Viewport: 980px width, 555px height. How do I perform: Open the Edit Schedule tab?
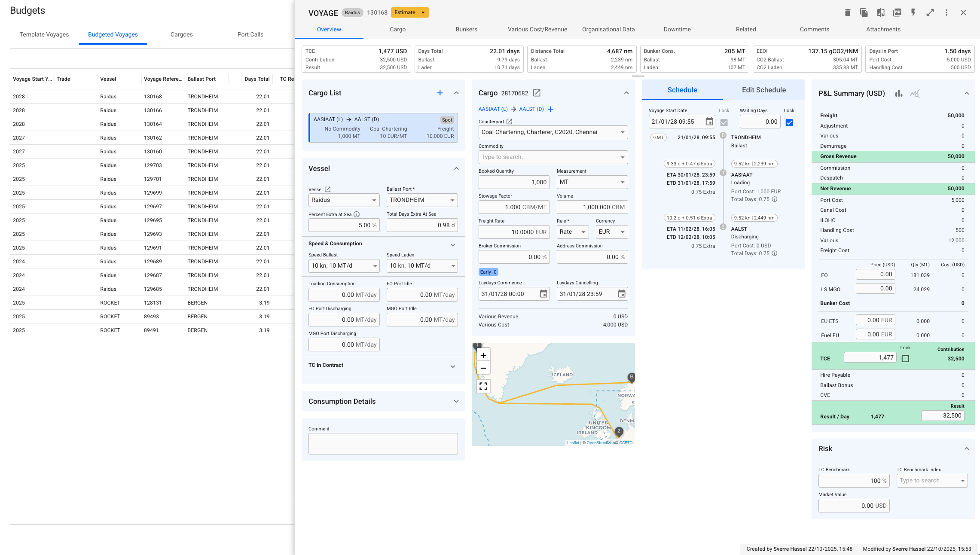tap(763, 90)
